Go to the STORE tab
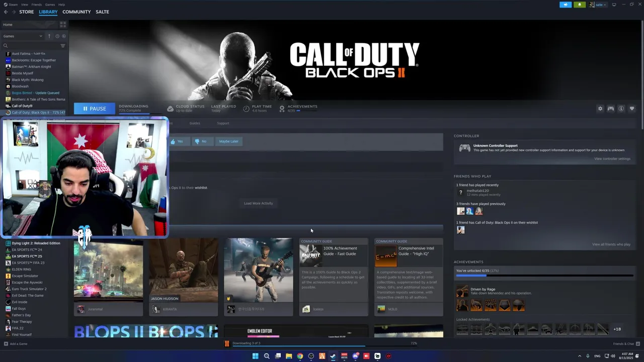This screenshot has width=644, height=362. click(x=27, y=12)
